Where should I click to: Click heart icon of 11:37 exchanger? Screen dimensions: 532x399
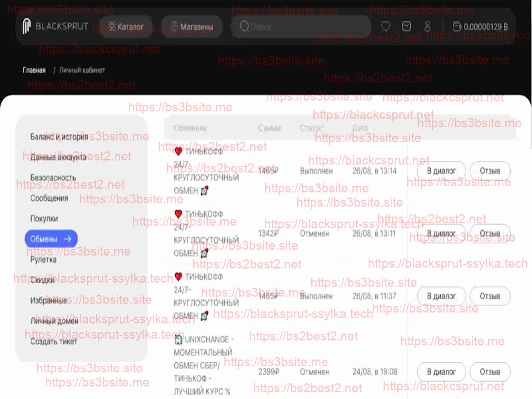click(178, 276)
